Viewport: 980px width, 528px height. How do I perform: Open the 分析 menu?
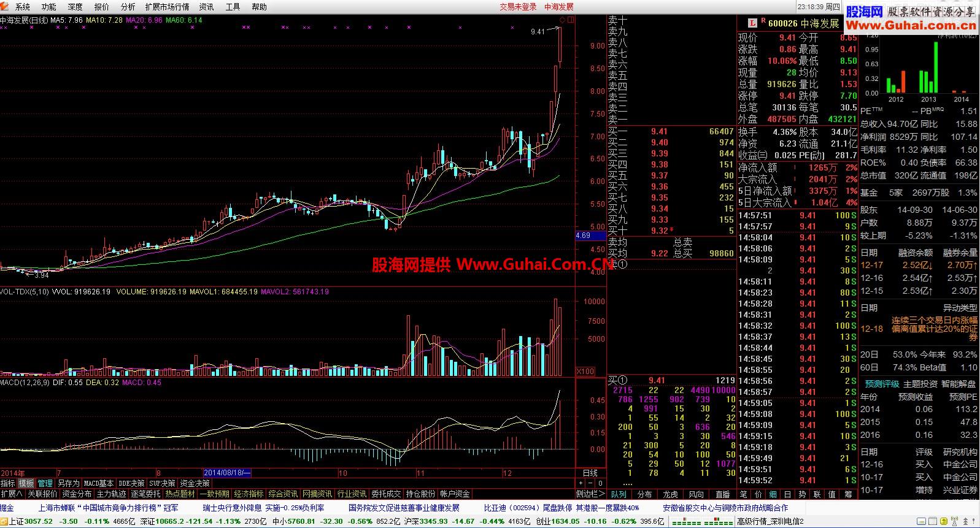(128, 7)
